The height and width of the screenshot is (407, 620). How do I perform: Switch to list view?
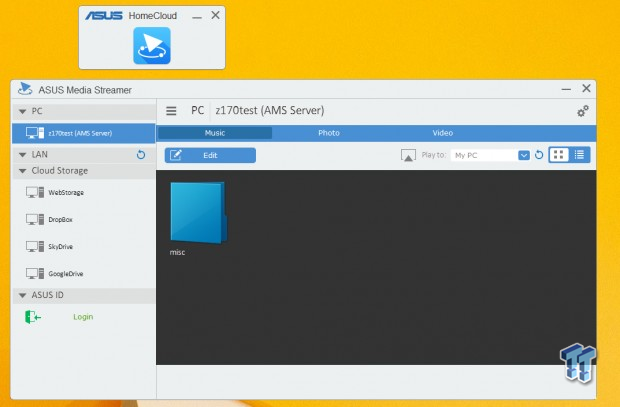580,155
